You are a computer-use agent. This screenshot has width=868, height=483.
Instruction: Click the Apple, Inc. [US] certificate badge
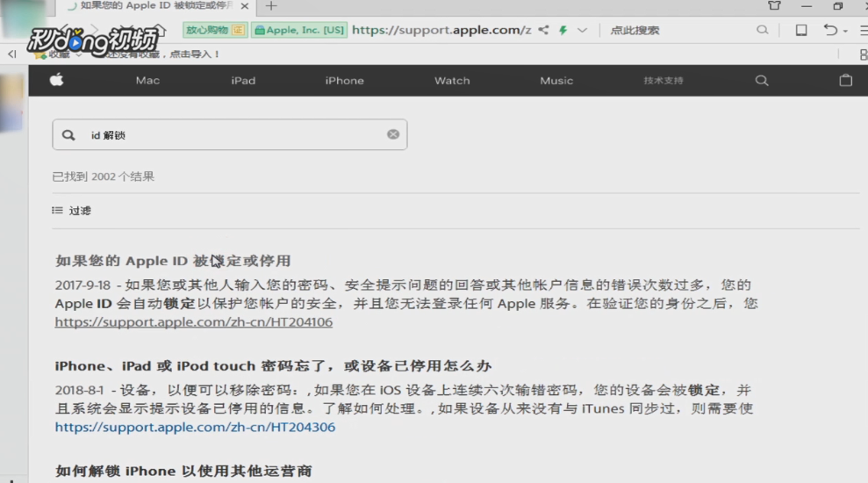tap(299, 30)
